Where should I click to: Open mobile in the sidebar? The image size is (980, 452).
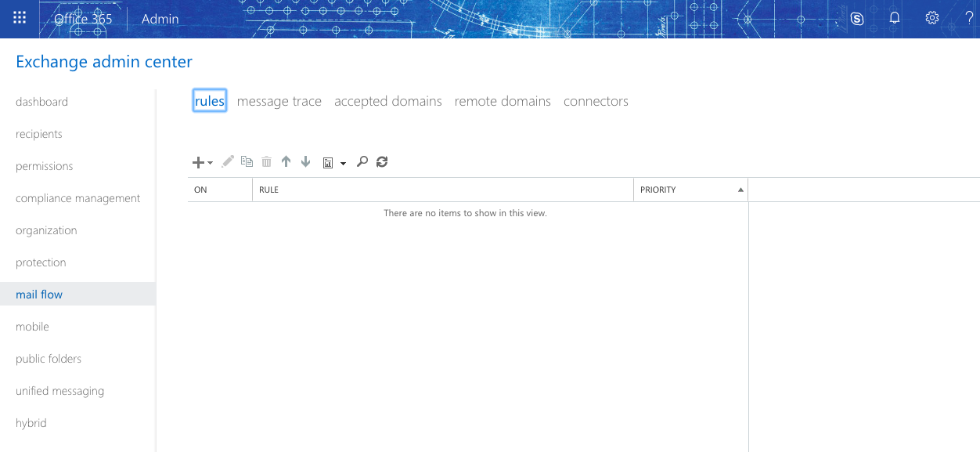pos(32,327)
